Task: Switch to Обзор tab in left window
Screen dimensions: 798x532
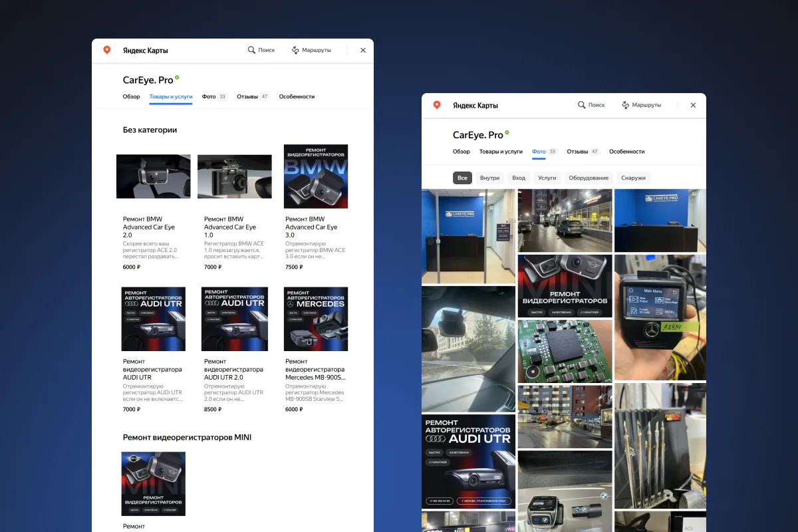Action: click(x=132, y=96)
